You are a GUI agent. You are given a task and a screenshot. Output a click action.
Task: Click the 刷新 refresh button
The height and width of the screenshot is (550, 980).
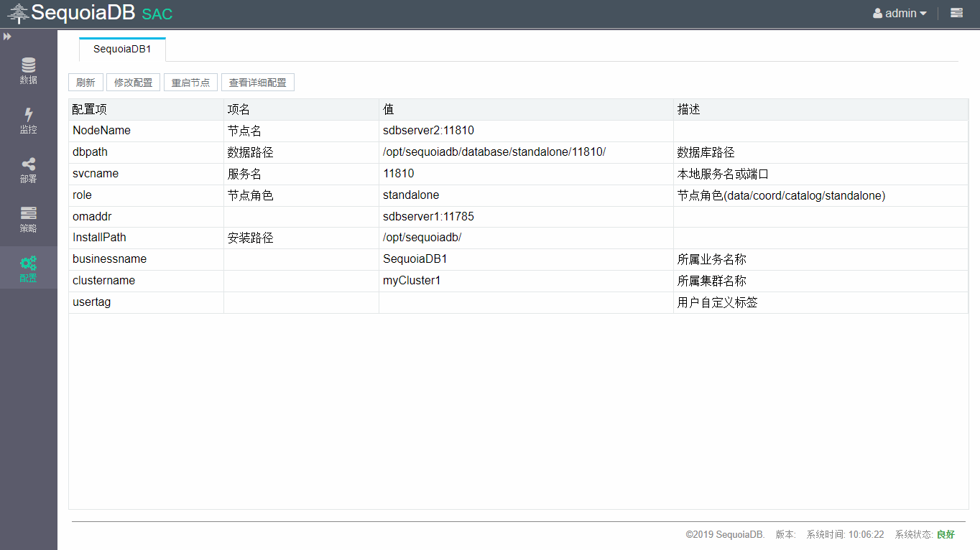pyautogui.click(x=85, y=83)
